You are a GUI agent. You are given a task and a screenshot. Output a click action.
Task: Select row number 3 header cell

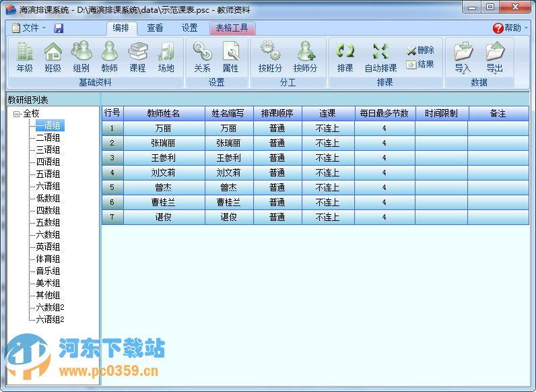(112, 158)
